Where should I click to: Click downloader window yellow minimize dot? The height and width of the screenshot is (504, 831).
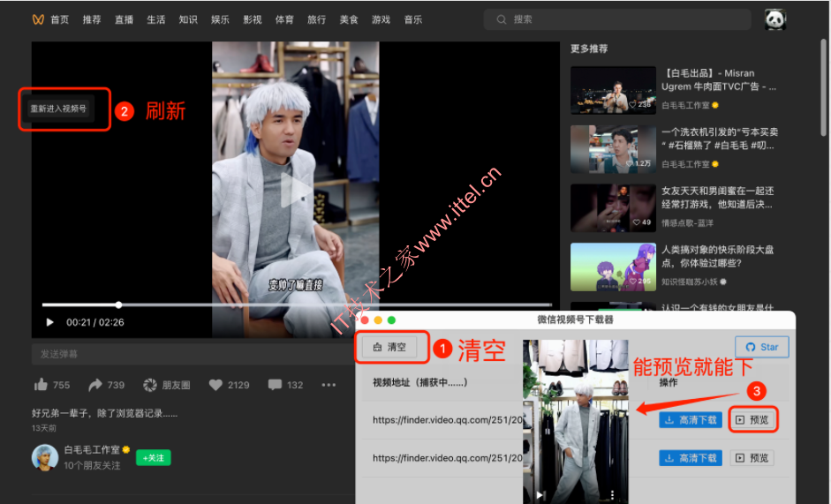pos(378,320)
